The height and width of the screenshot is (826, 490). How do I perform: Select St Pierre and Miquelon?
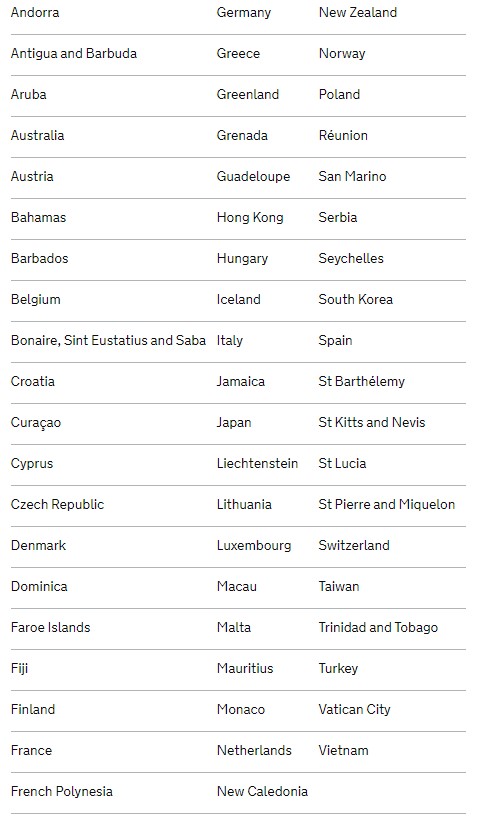click(387, 505)
